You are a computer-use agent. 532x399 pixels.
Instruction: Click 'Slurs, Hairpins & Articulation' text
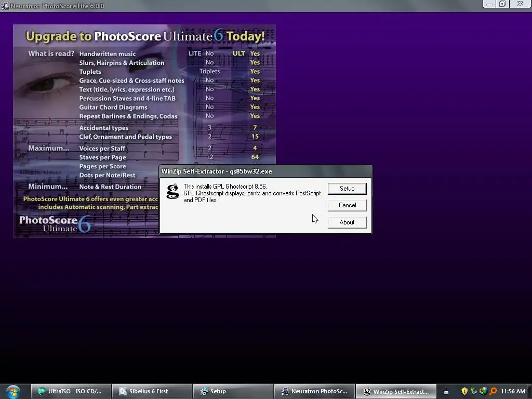(122, 63)
